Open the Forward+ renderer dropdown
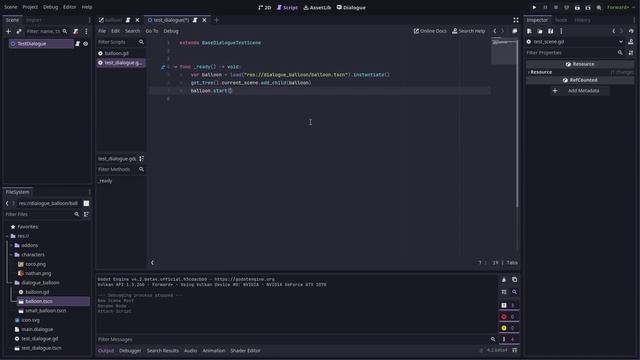This screenshot has height=360, width=640. point(621,7)
